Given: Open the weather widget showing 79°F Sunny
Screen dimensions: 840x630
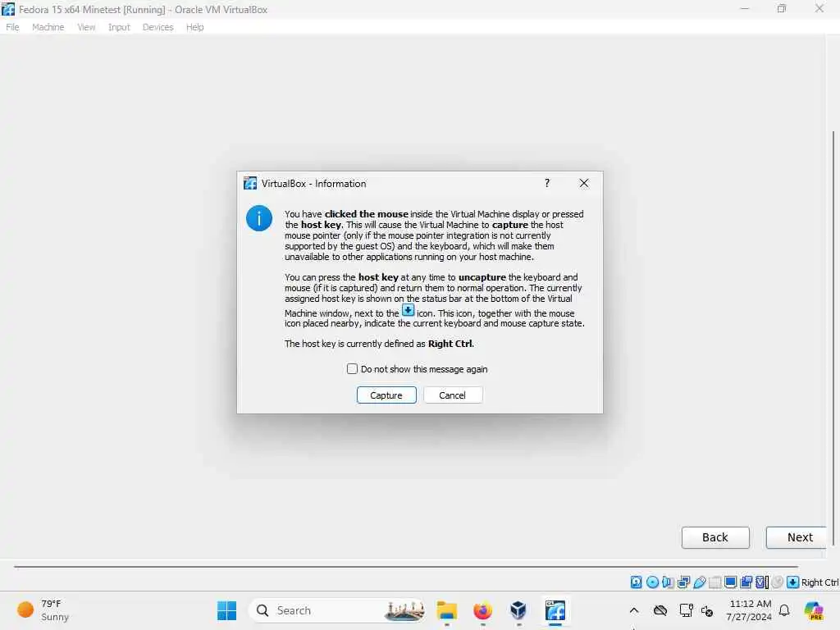Looking at the screenshot, I should coord(44,610).
